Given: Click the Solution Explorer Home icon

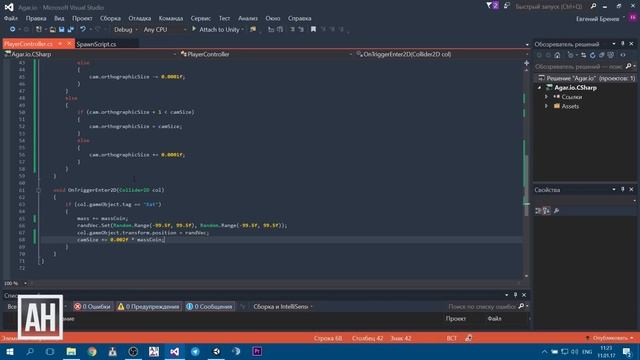Looking at the screenshot, I should point(557,55).
